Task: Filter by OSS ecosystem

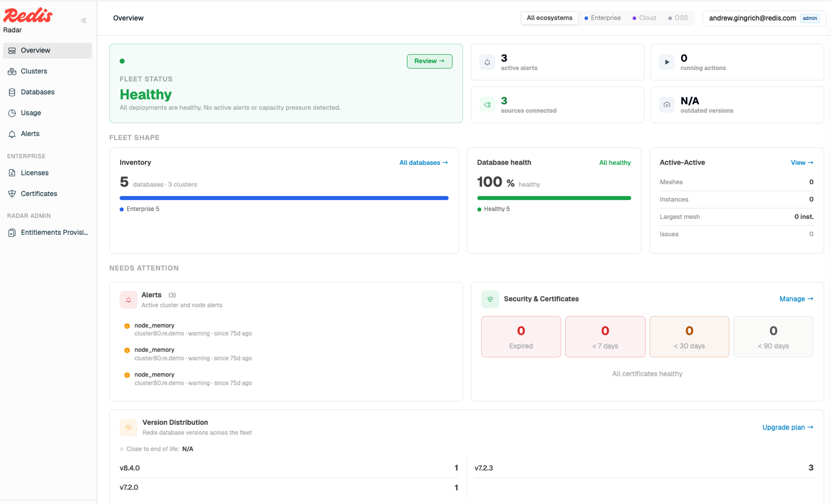Action: point(678,18)
